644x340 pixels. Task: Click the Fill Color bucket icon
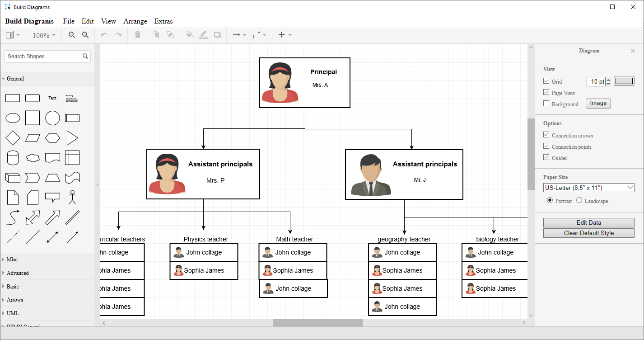190,35
